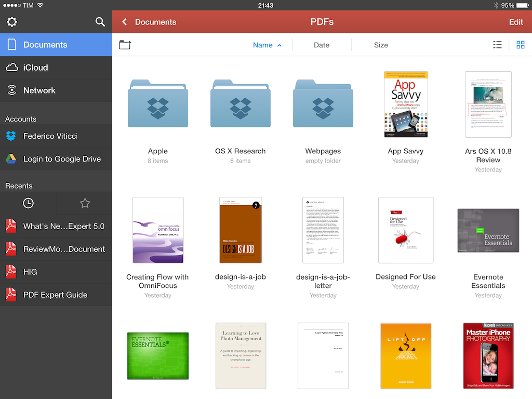Sort files by Date

322,45
